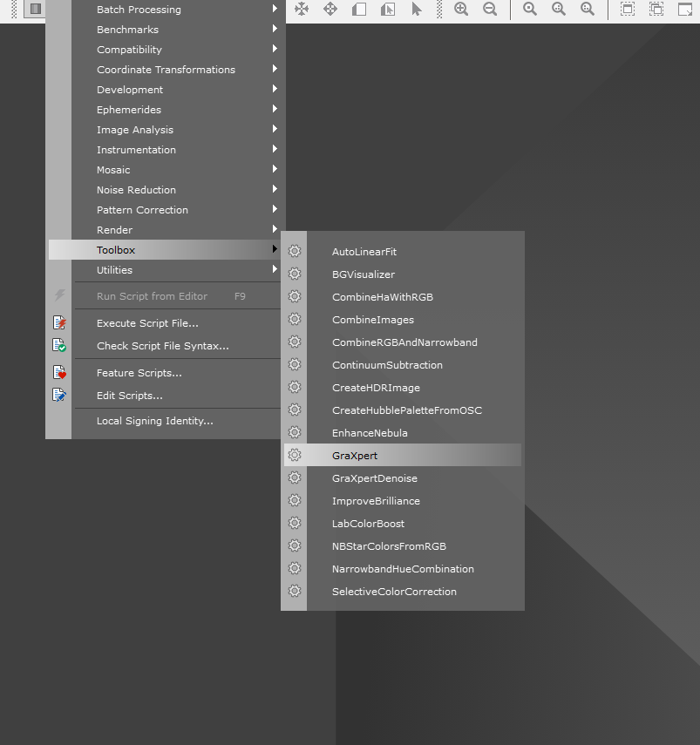
Task: Click the Zoom In magnifier with plus
Action: [x=461, y=9]
